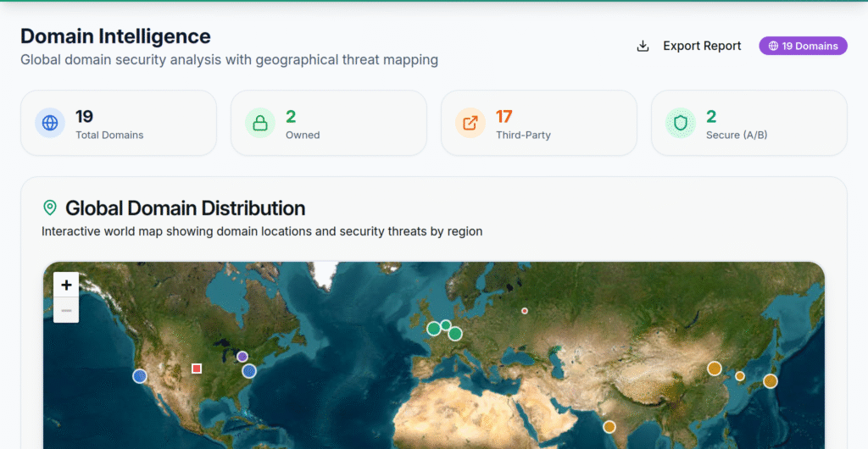The height and width of the screenshot is (449, 868).
Task: Select the orange marker in southern India
Action: pos(609,427)
